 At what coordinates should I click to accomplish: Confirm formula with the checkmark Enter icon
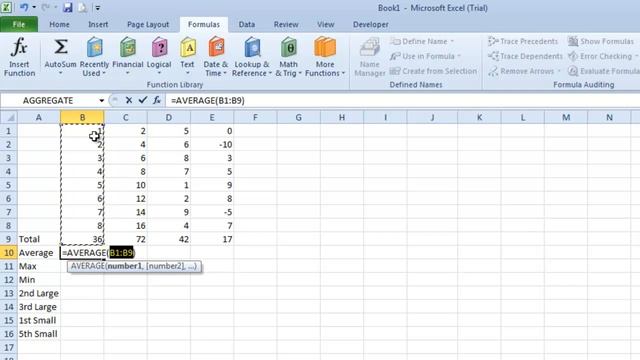142,100
